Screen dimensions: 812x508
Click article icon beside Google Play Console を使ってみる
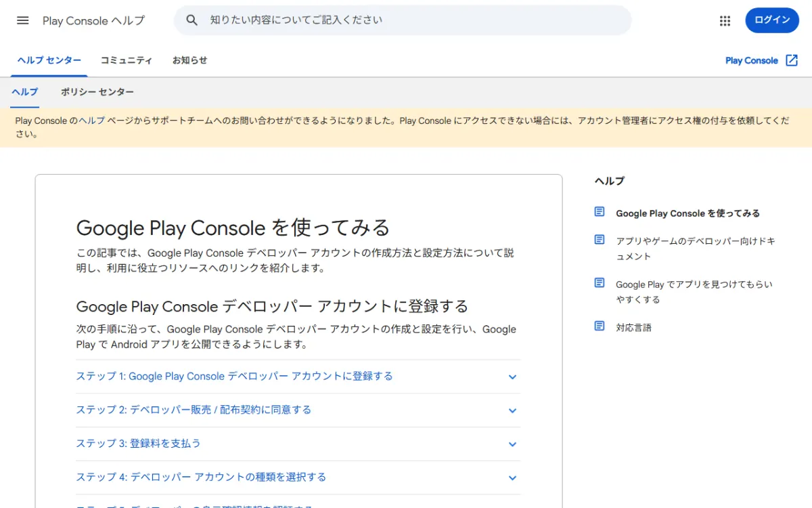[600, 212]
